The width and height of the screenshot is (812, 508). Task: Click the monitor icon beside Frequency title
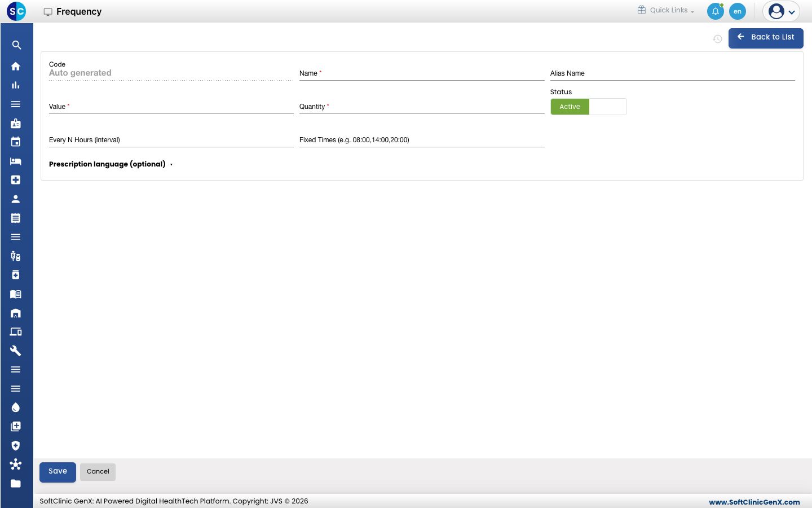[48, 12]
